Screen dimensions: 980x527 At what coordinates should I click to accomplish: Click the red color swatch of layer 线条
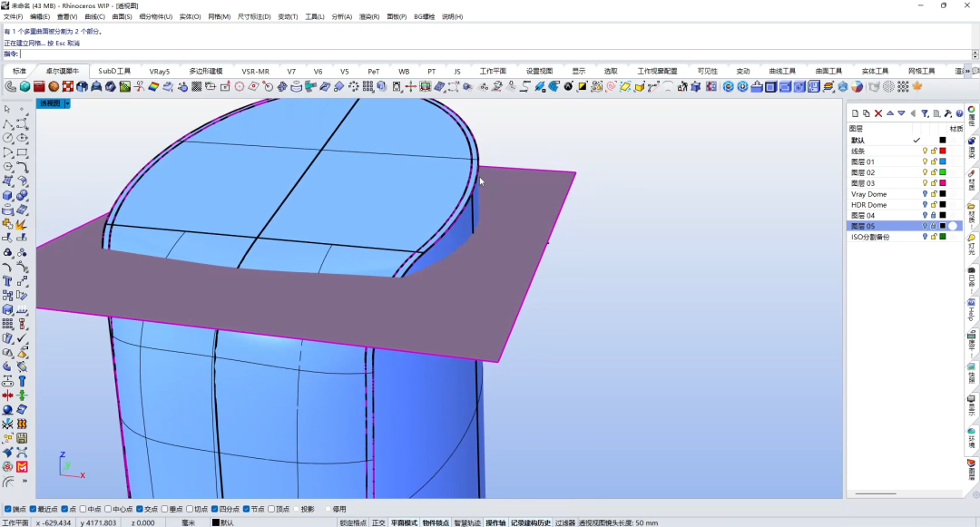[x=943, y=151]
